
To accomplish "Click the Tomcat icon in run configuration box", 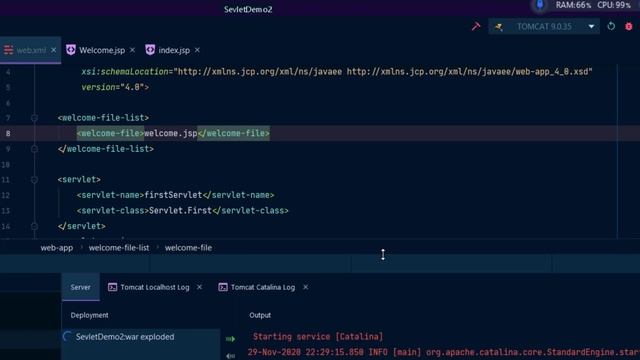I will click(x=498, y=27).
